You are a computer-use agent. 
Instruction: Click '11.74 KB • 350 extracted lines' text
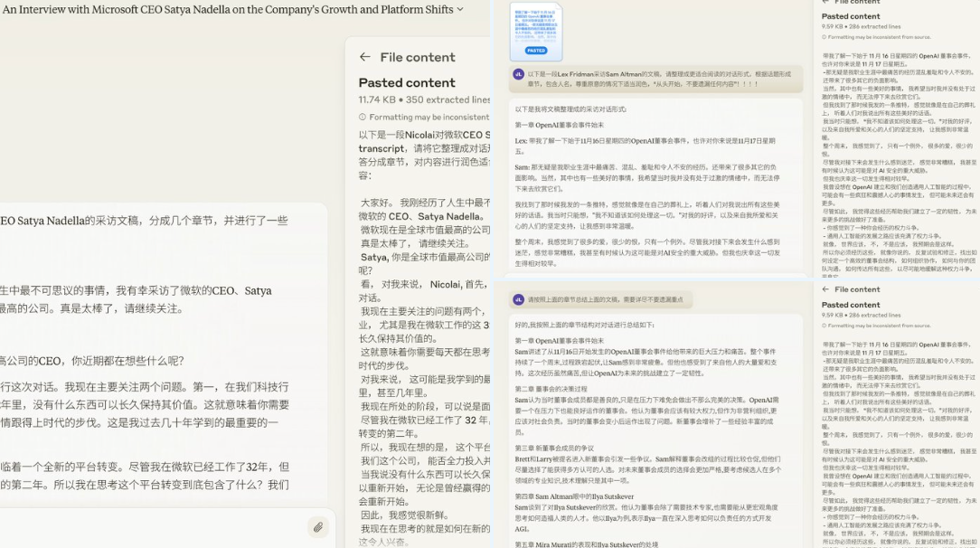(424, 99)
